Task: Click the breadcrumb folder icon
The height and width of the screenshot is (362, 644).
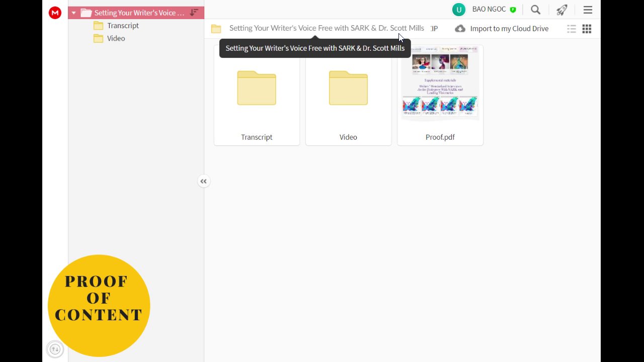Action: tap(216, 29)
